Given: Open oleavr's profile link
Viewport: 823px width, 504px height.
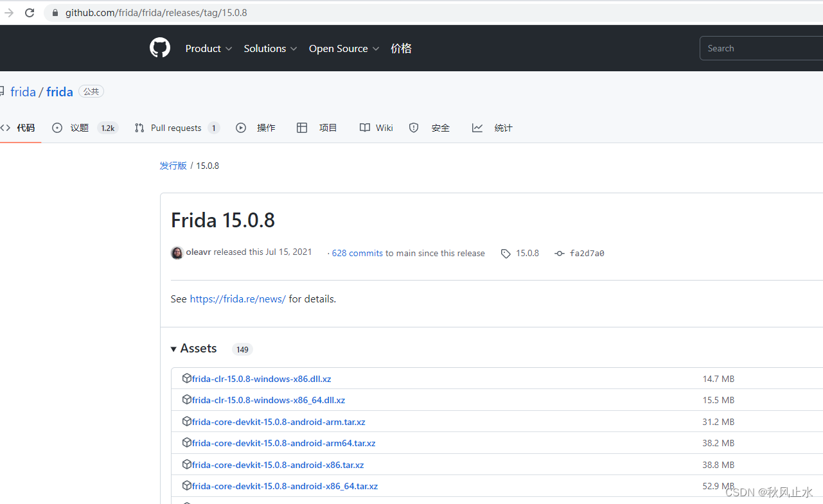Looking at the screenshot, I should pyautogui.click(x=199, y=252).
